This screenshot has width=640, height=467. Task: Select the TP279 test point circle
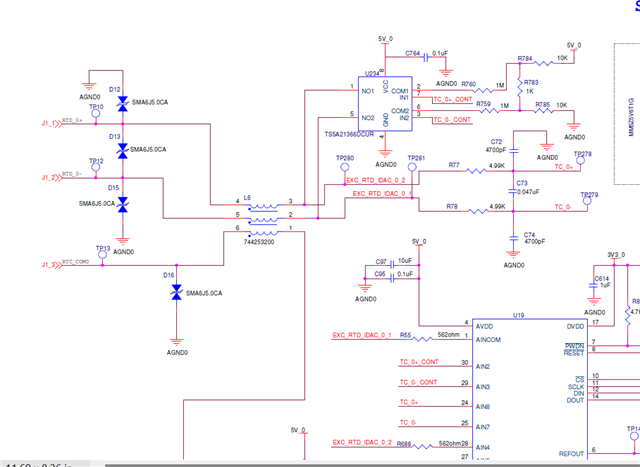(x=587, y=201)
